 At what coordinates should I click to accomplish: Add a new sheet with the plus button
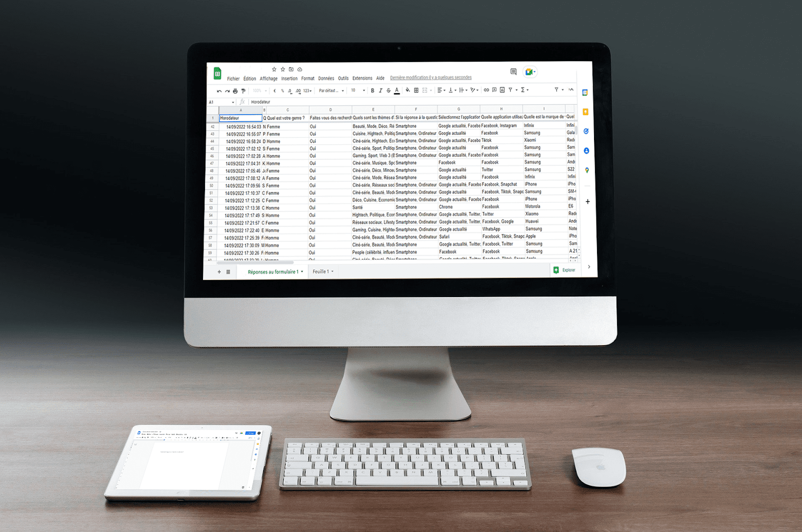click(219, 272)
